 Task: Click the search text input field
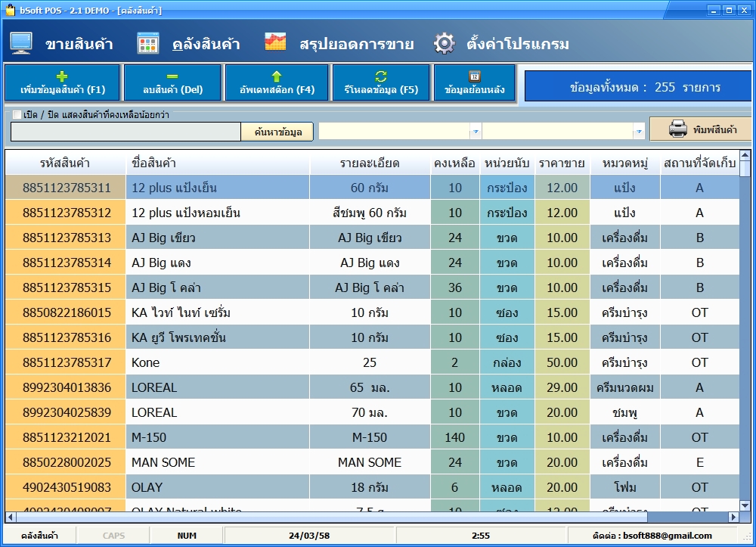tap(125, 132)
